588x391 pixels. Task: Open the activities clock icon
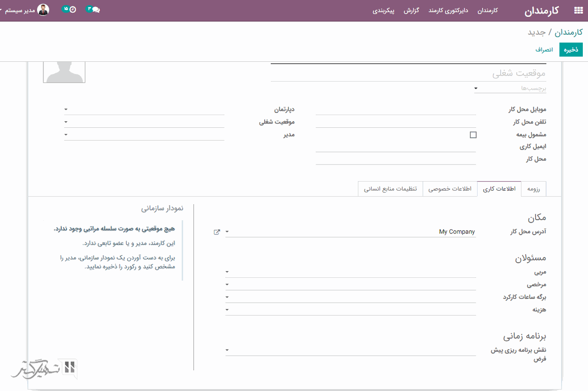click(72, 10)
